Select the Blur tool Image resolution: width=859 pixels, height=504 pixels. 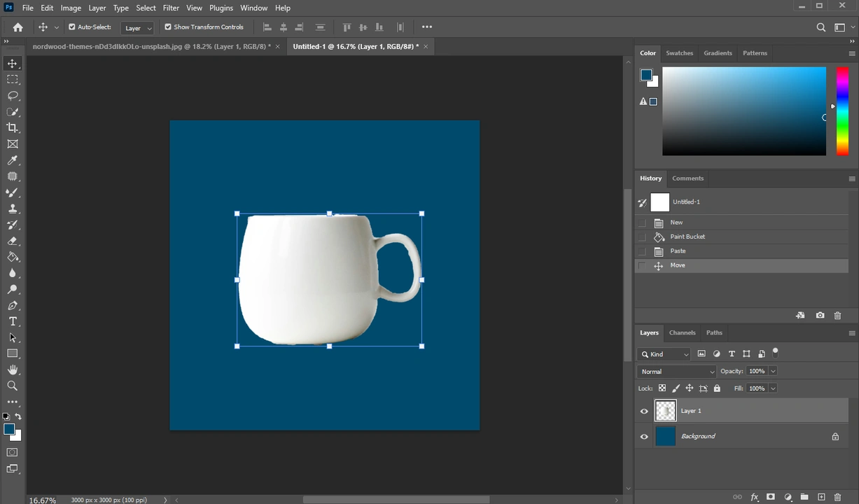tap(13, 273)
